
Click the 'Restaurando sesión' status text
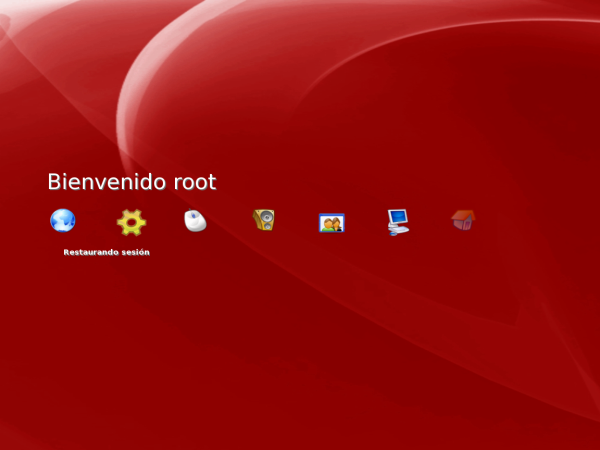(x=106, y=252)
